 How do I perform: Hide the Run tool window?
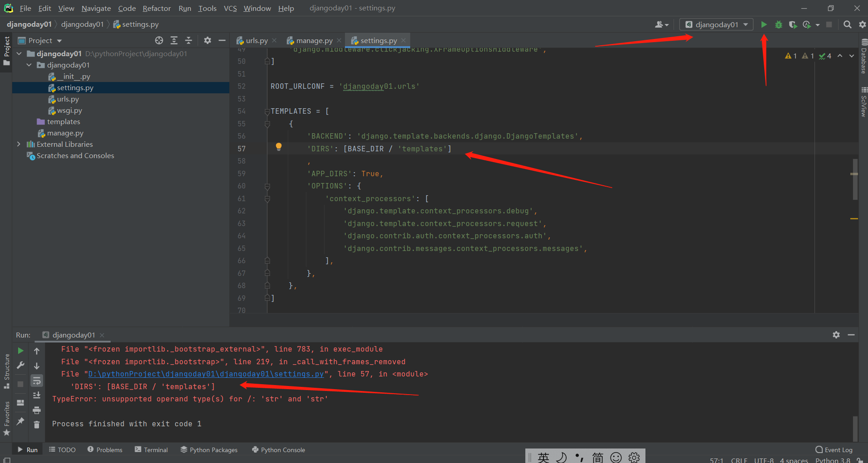[851, 335]
